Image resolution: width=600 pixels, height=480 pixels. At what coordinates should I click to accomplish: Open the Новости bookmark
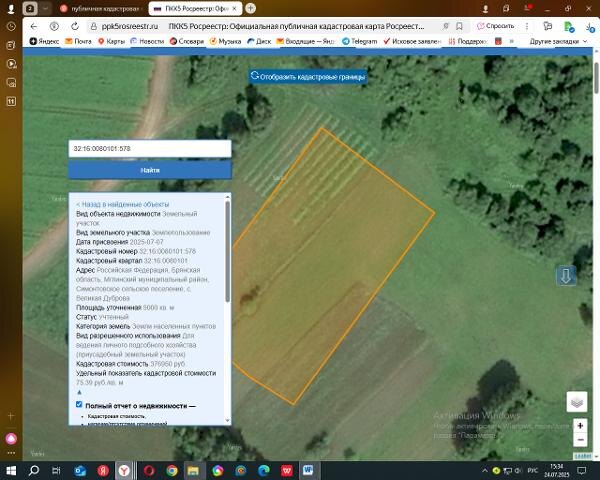coord(147,41)
